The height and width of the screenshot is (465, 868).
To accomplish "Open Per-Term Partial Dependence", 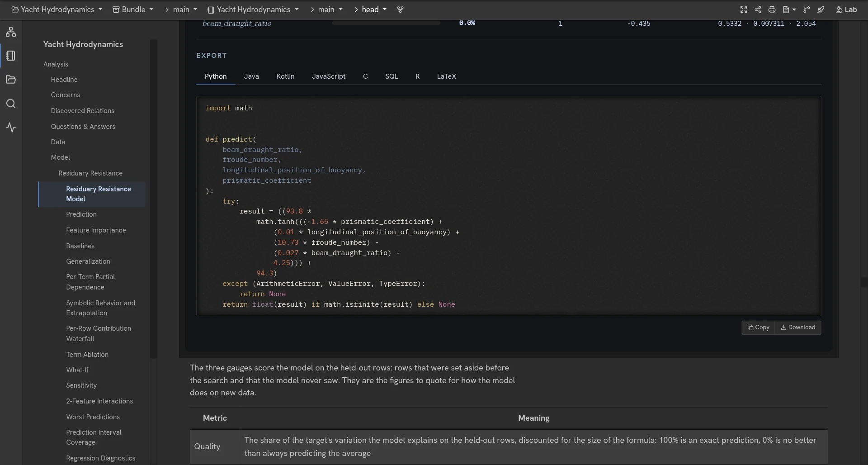I will [x=90, y=282].
